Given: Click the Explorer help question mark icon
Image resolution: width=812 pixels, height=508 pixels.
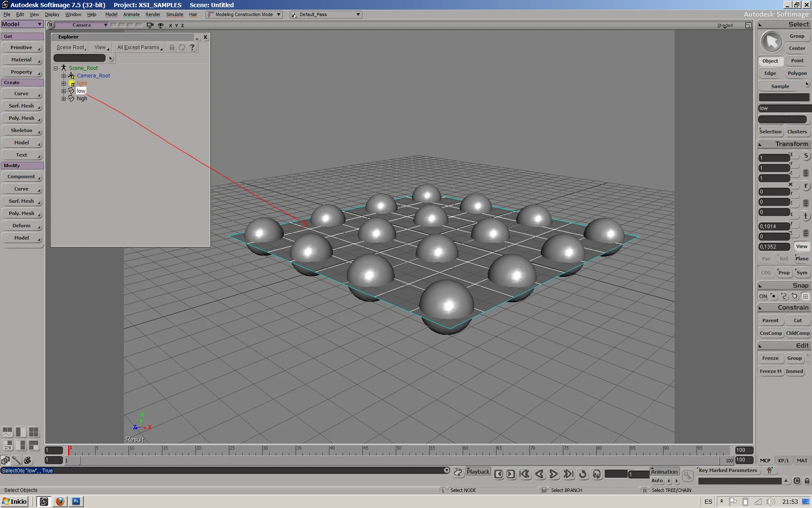Looking at the screenshot, I should (x=192, y=47).
